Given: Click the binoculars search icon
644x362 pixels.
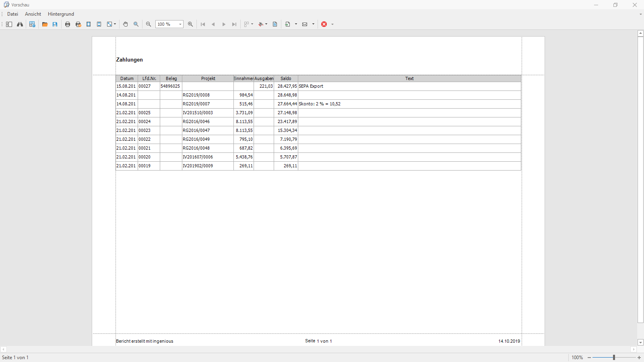Looking at the screenshot, I should tap(20, 24).
